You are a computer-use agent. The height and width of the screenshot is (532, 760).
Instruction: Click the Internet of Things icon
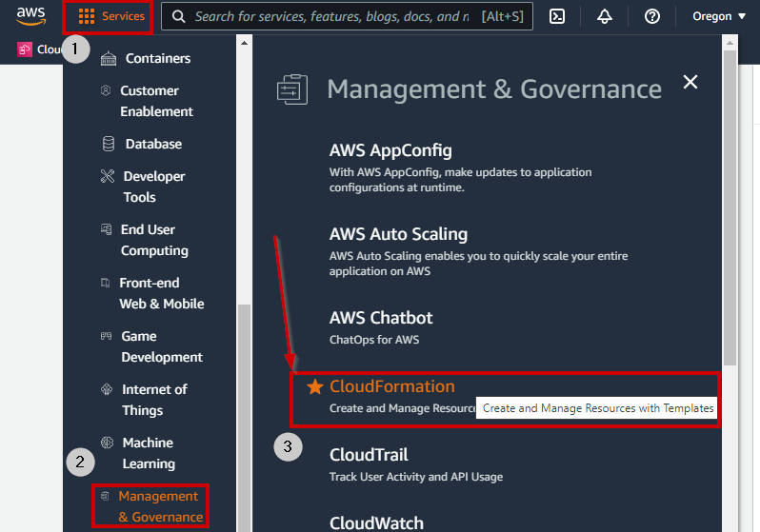tap(107, 389)
